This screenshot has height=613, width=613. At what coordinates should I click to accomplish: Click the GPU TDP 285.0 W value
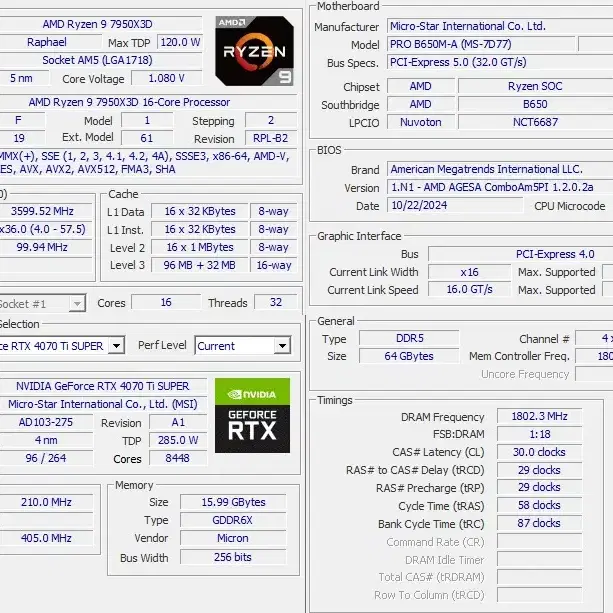[x=178, y=440]
